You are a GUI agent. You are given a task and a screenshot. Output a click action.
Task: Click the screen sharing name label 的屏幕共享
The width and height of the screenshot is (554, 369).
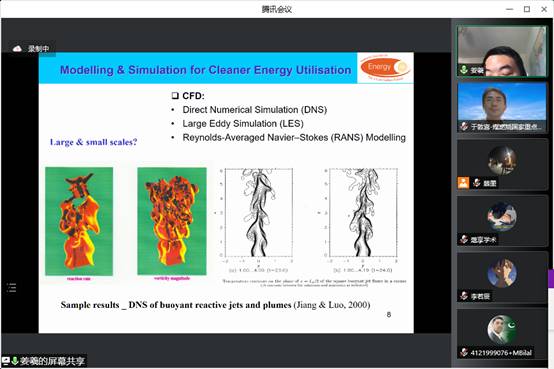pyautogui.click(x=60, y=361)
